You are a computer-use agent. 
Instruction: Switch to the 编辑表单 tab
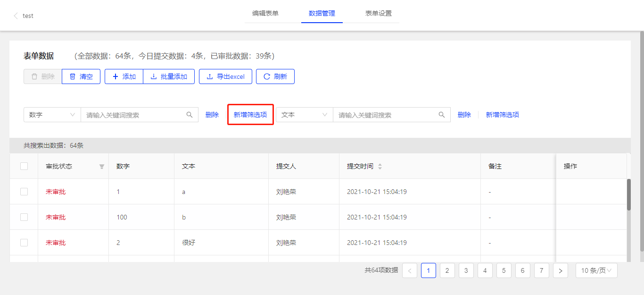click(x=265, y=13)
